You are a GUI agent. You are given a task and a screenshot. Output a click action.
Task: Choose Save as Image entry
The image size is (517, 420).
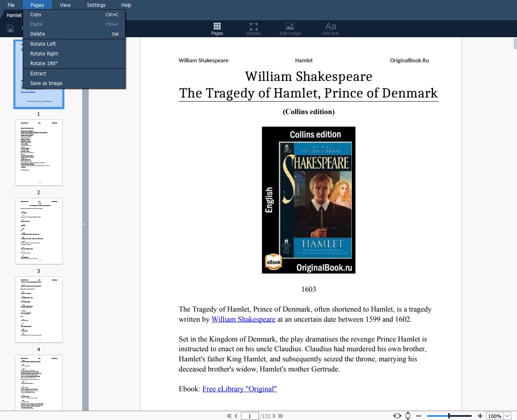74,83
